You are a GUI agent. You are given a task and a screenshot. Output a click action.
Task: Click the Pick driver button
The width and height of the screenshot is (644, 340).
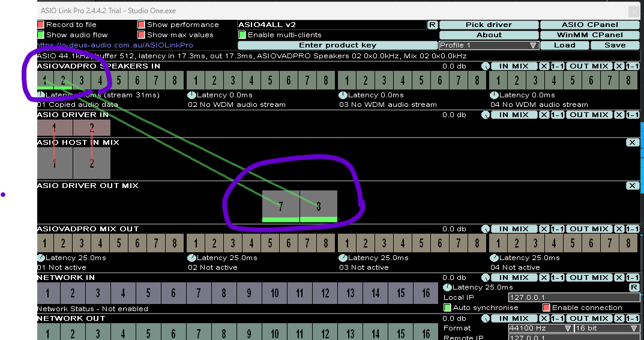[489, 25]
